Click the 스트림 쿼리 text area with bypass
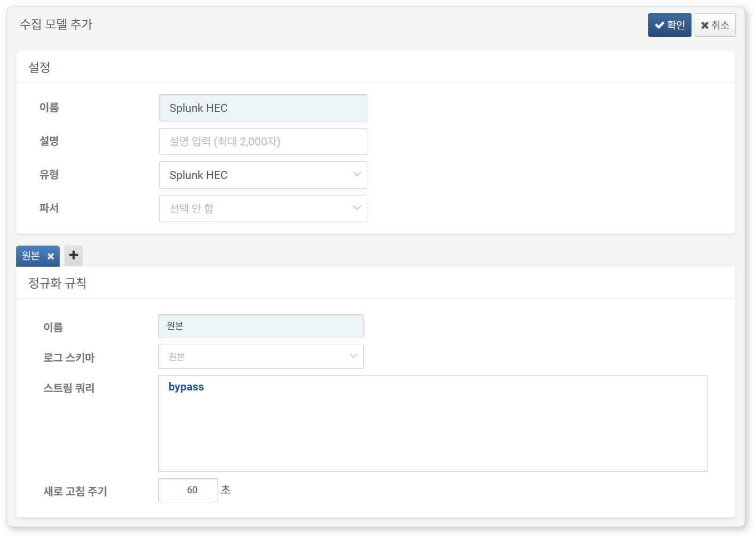 pyautogui.click(x=433, y=423)
